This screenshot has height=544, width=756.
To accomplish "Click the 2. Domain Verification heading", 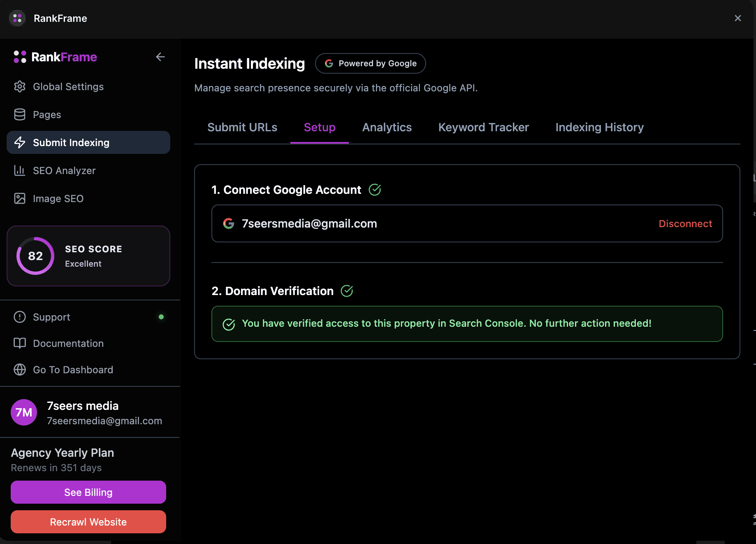I will pyautogui.click(x=273, y=291).
